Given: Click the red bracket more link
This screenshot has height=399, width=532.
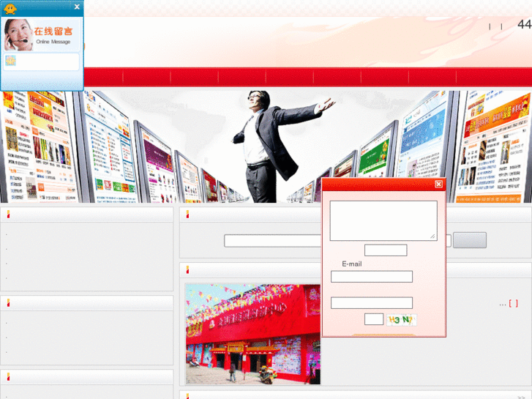Looking at the screenshot, I should 513,303.
